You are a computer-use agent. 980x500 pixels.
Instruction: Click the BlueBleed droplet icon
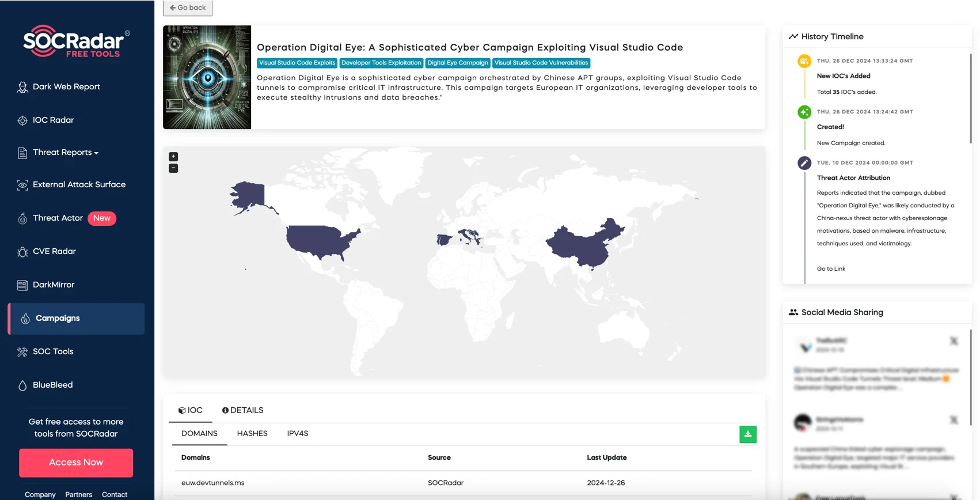(22, 385)
